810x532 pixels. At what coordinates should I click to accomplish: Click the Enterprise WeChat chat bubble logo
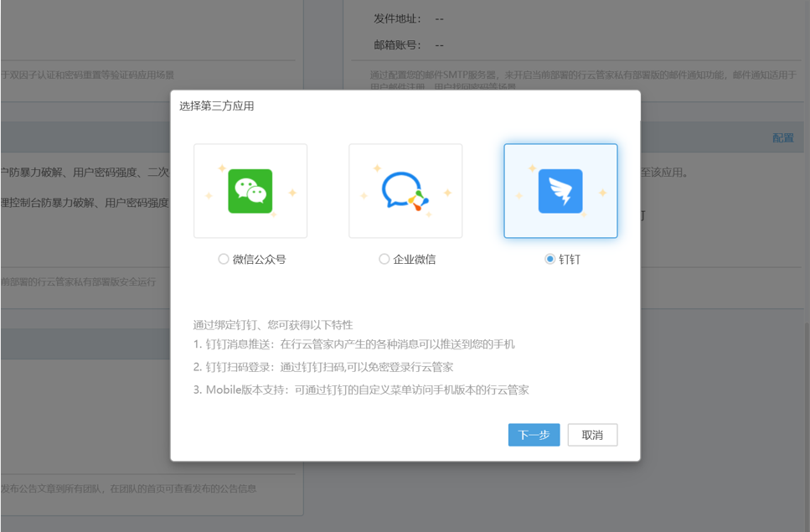pyautogui.click(x=405, y=191)
